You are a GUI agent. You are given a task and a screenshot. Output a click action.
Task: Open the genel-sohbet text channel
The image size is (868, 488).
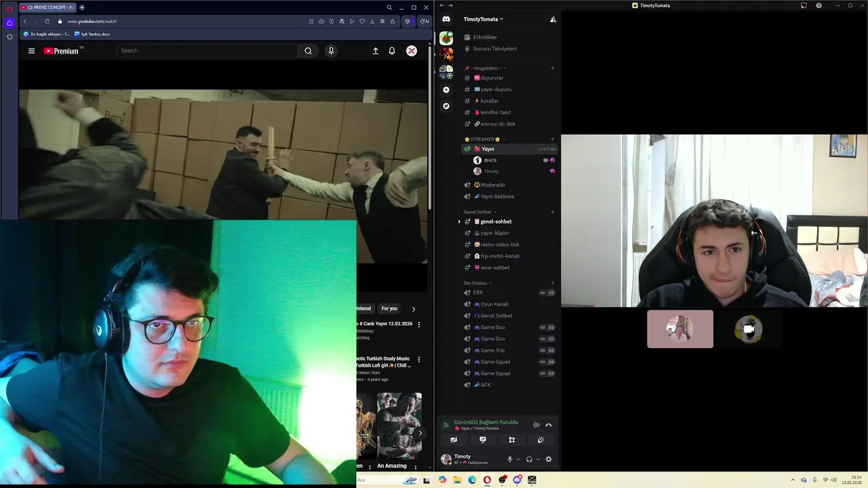[x=509, y=222]
